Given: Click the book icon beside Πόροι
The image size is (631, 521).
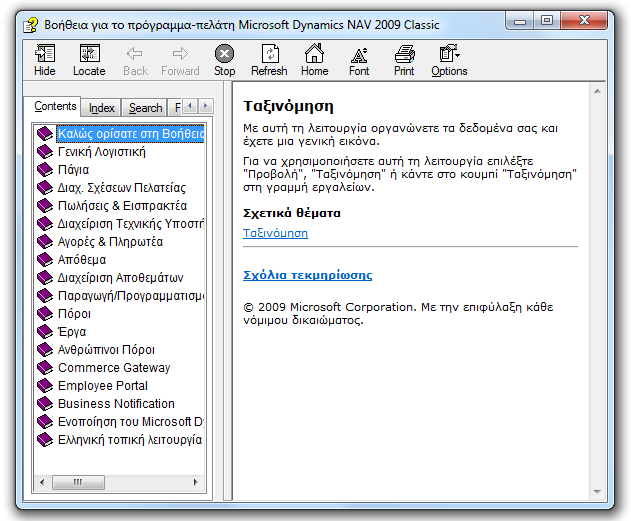Looking at the screenshot, I should pyautogui.click(x=45, y=313).
